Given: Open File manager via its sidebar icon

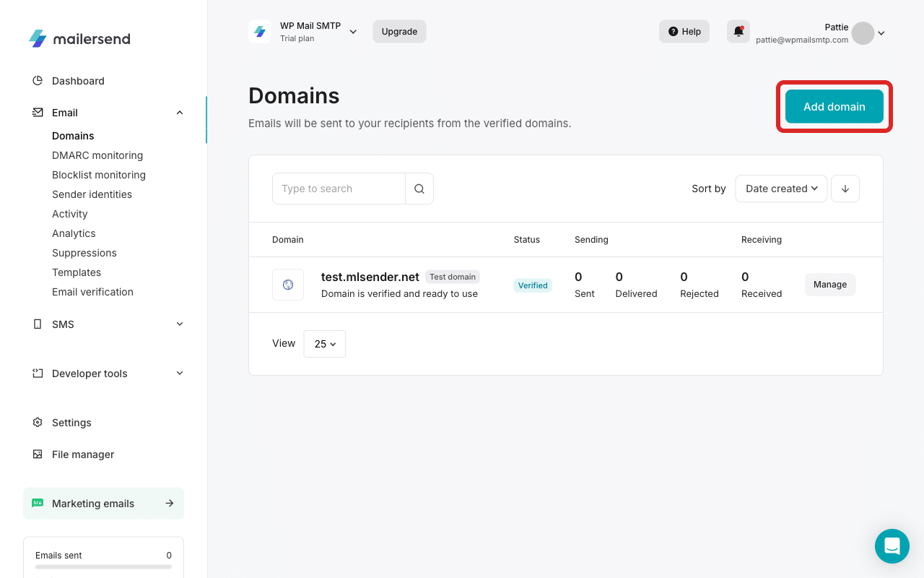Looking at the screenshot, I should click(37, 454).
